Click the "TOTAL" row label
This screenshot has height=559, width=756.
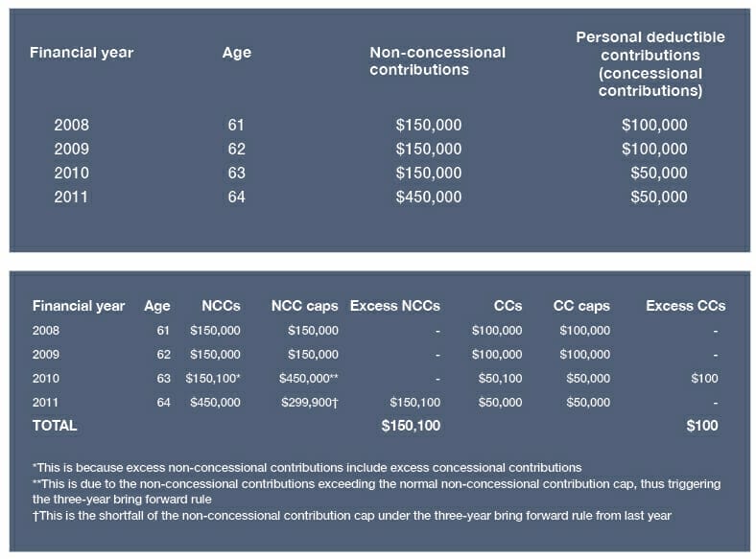click(55, 425)
